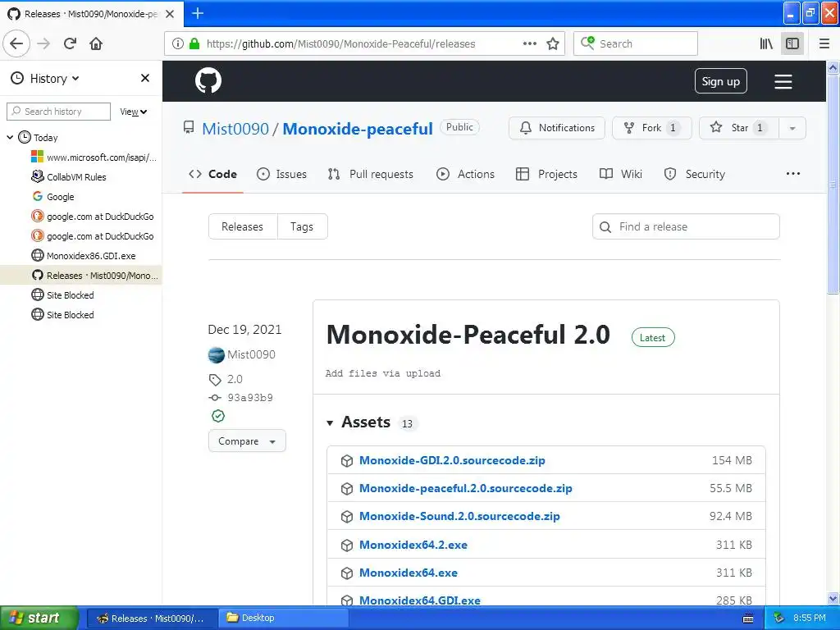Switch to the Projects tab
Viewport: 840px width, 630px height.
tap(546, 174)
